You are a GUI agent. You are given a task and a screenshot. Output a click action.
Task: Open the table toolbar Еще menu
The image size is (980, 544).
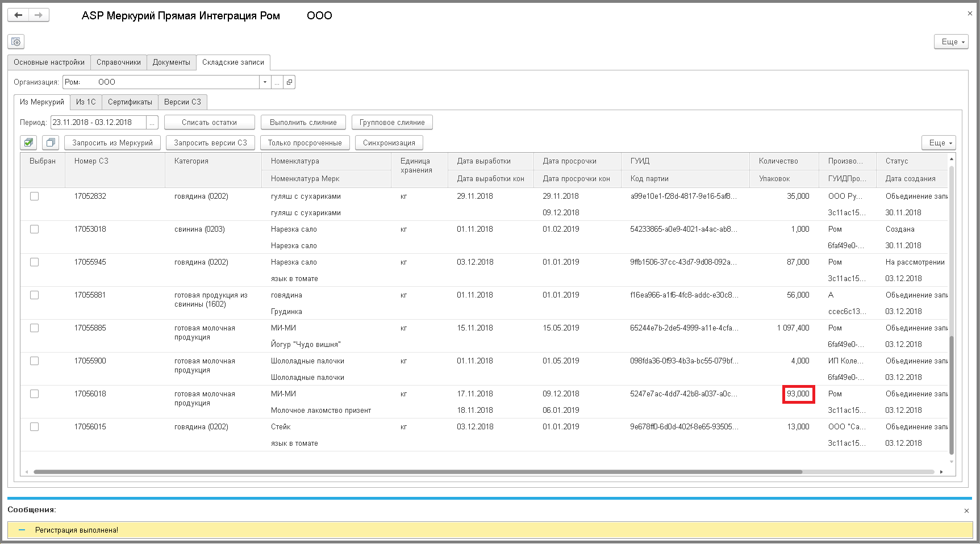pos(939,143)
